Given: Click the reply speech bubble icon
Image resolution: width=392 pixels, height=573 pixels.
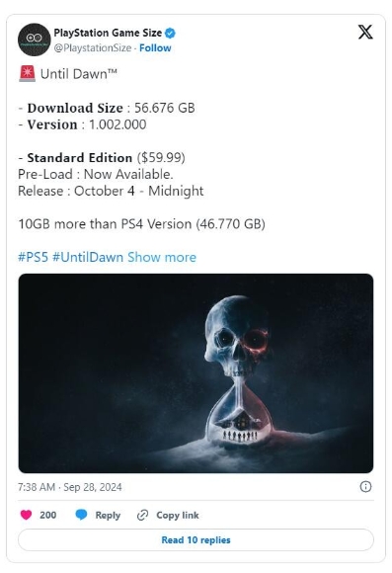Looking at the screenshot, I should 81,515.
